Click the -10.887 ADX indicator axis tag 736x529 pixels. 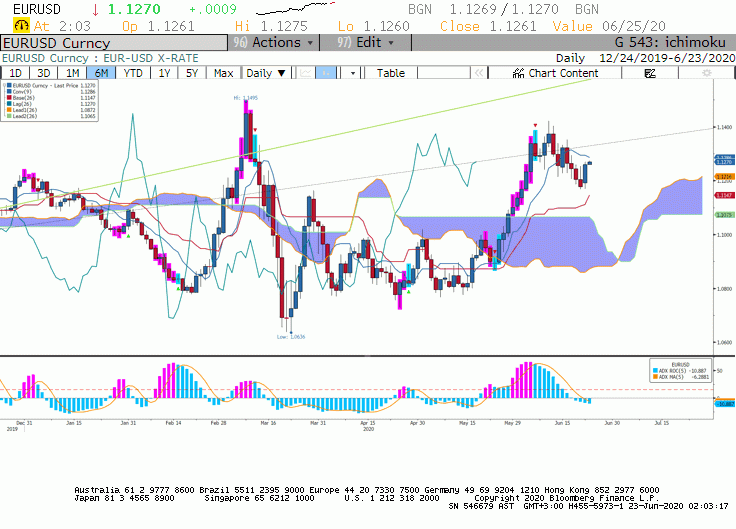726,404
